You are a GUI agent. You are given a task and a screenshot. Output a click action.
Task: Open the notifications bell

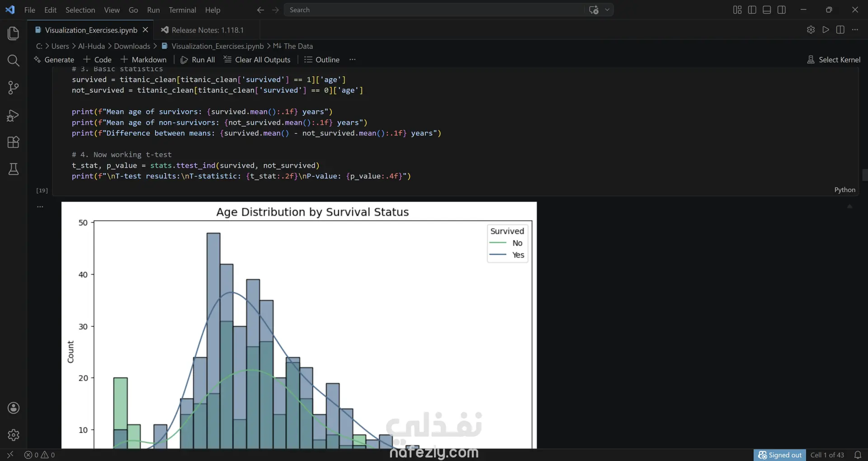pos(858,455)
